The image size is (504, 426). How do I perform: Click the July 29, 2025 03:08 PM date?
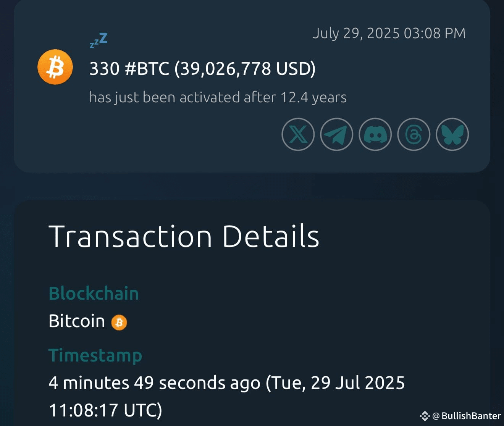pos(389,33)
